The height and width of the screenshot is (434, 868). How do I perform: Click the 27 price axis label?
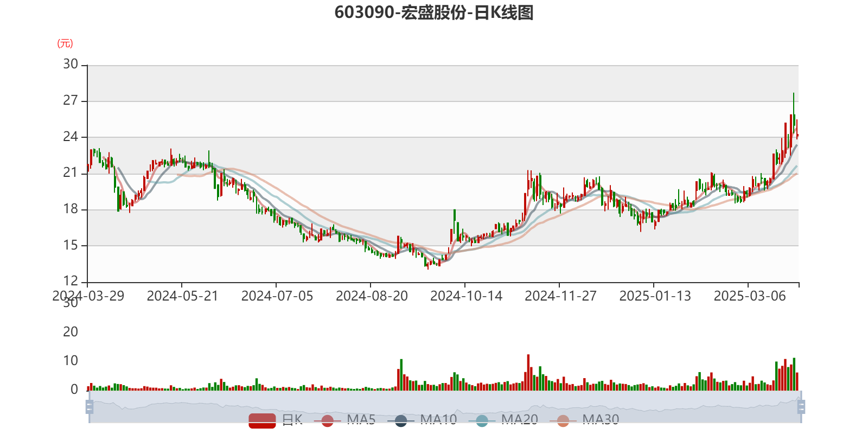click(x=71, y=100)
